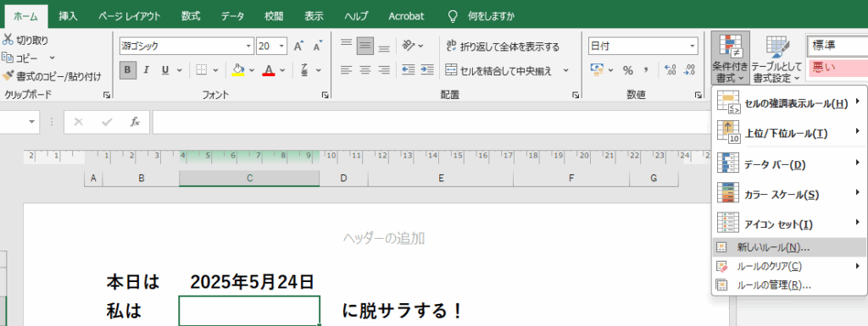Viewport: 868px width, 326px height.
Task: Align text left
Action: pyautogui.click(x=347, y=70)
